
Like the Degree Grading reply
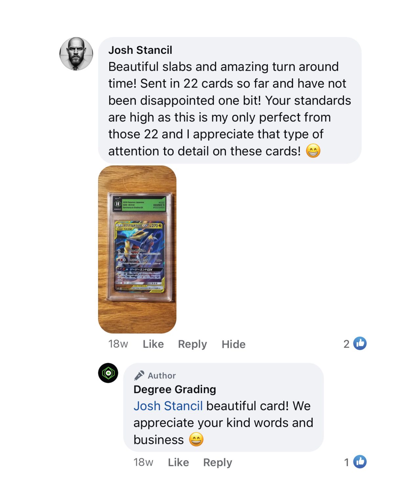pyautogui.click(x=178, y=462)
